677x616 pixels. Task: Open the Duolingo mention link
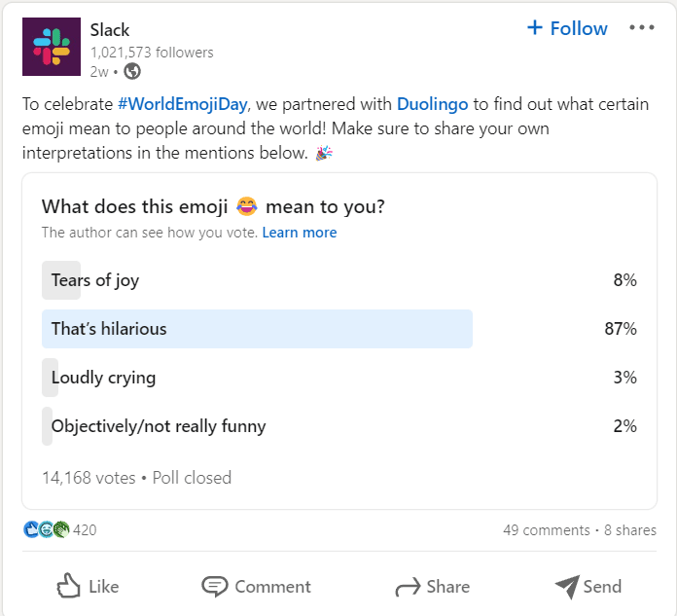432,104
